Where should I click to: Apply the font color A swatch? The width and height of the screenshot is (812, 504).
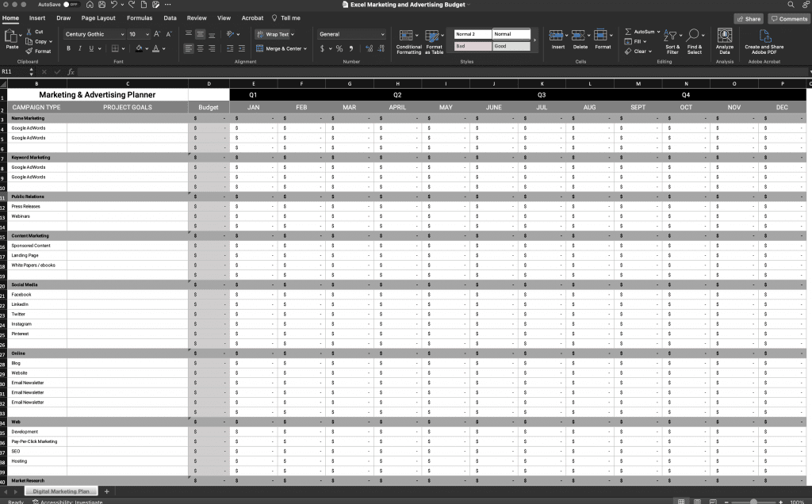point(156,48)
